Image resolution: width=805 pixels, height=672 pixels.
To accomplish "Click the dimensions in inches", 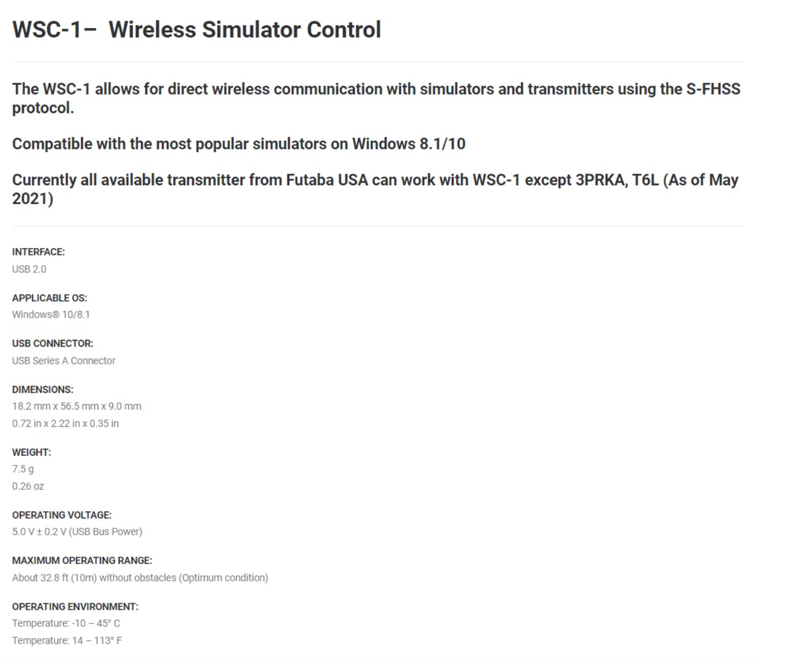I will tap(65, 423).
